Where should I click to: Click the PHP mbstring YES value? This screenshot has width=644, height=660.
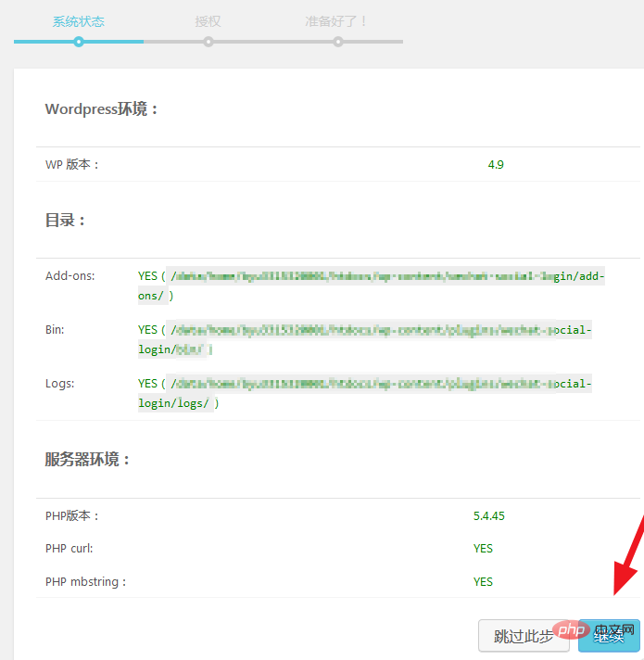pos(483,582)
